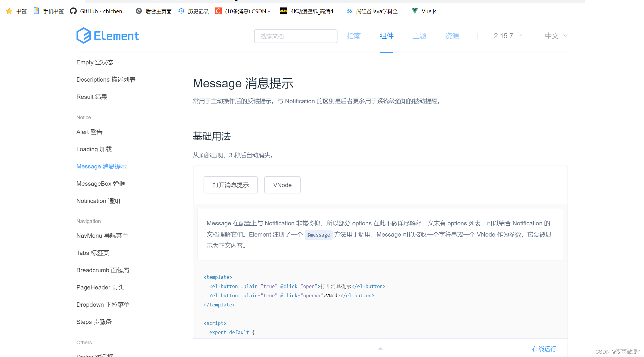Open the 4K动漫壁纸 bookmark icon
Image resolution: width=644 pixels, height=357 pixels.
point(284,11)
